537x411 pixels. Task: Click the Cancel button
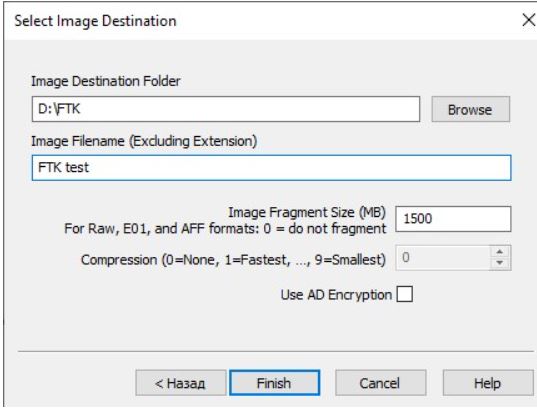[x=380, y=383]
